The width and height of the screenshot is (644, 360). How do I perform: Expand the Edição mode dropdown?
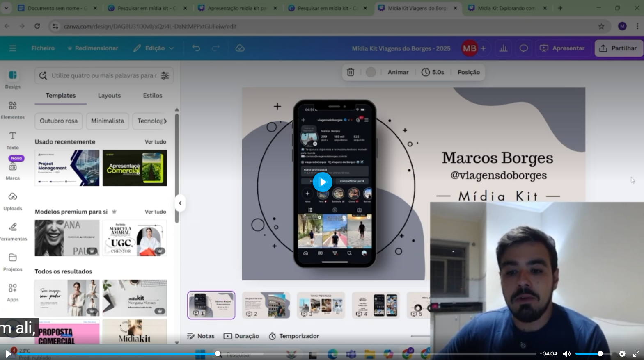(x=154, y=48)
